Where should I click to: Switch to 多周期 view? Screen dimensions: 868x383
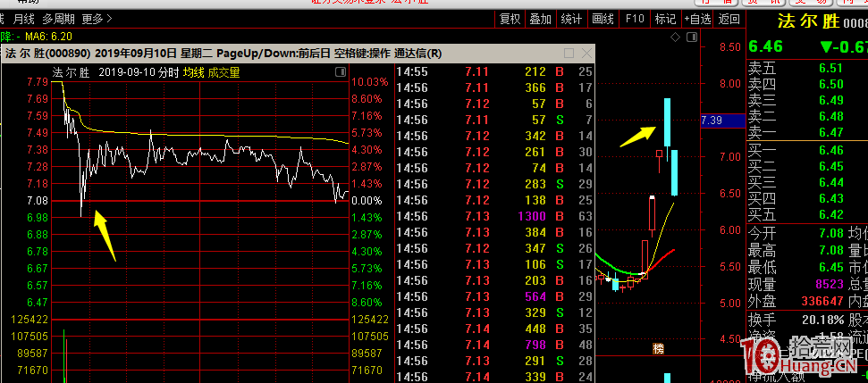[58, 20]
